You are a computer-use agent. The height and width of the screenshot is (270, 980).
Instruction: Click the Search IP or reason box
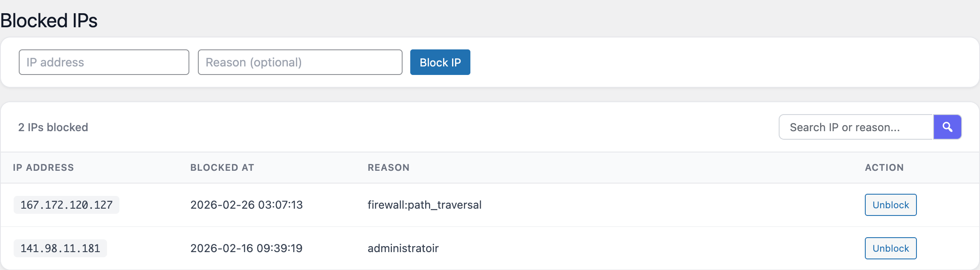pos(855,127)
